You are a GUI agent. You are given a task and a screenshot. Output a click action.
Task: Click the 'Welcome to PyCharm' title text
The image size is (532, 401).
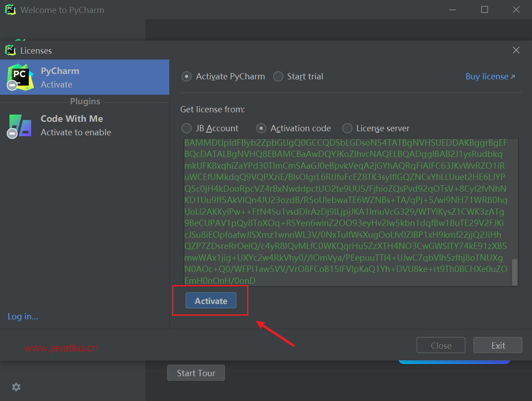coord(62,10)
